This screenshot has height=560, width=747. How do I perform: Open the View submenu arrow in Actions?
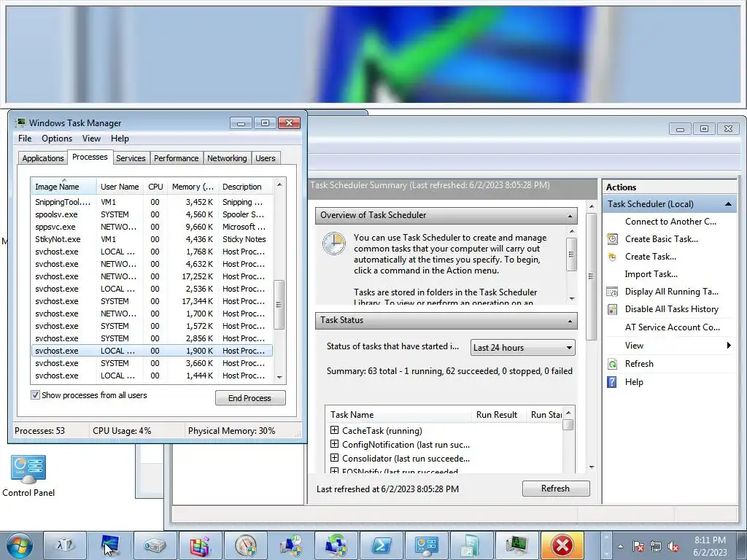coord(729,345)
